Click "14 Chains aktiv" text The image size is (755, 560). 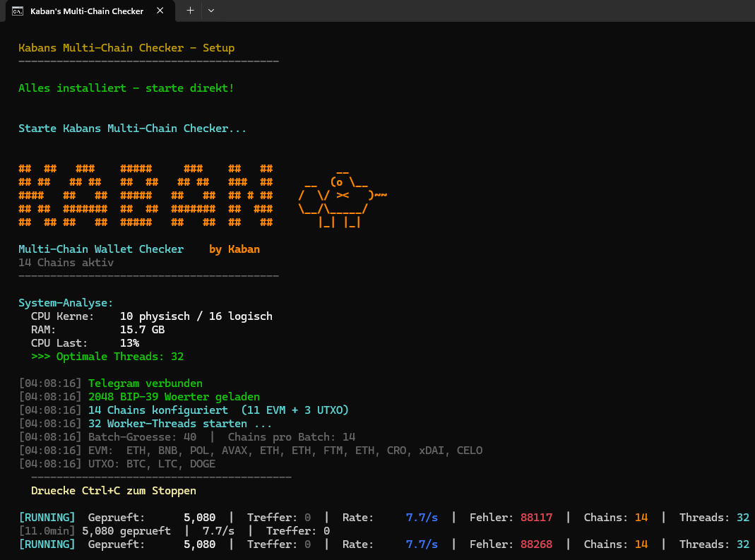click(66, 263)
